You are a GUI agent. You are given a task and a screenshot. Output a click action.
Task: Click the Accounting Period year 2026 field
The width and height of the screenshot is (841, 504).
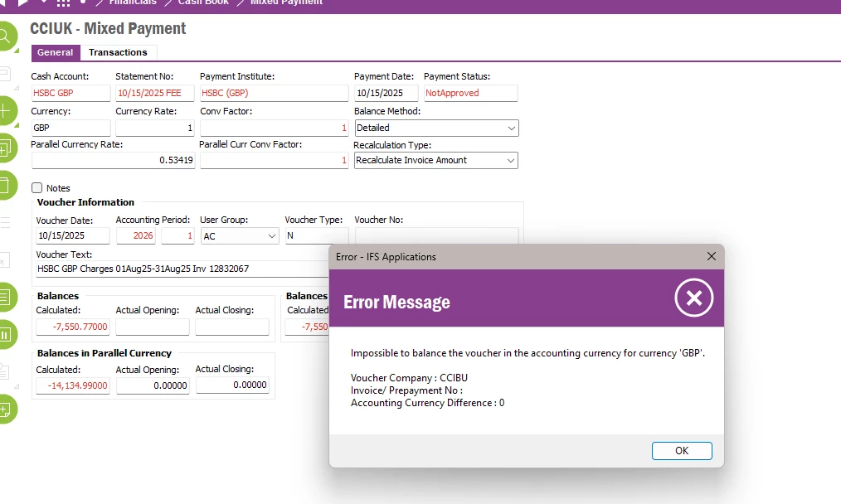tap(136, 236)
